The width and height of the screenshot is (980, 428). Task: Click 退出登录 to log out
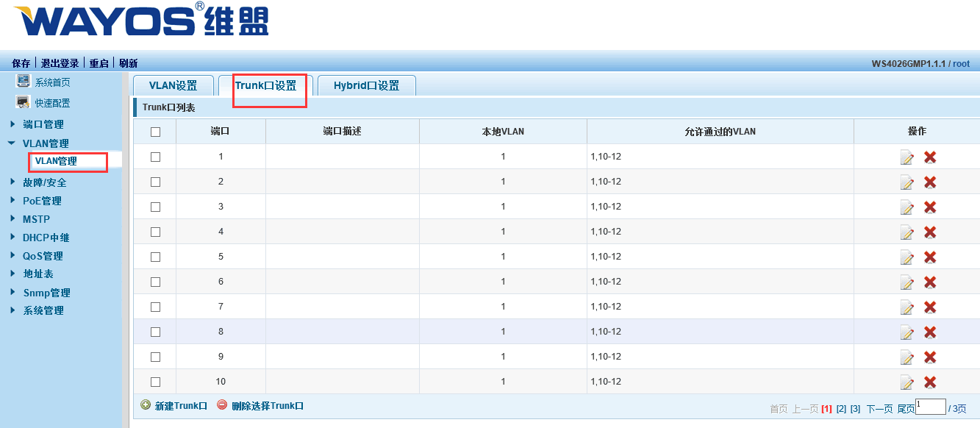coord(60,63)
